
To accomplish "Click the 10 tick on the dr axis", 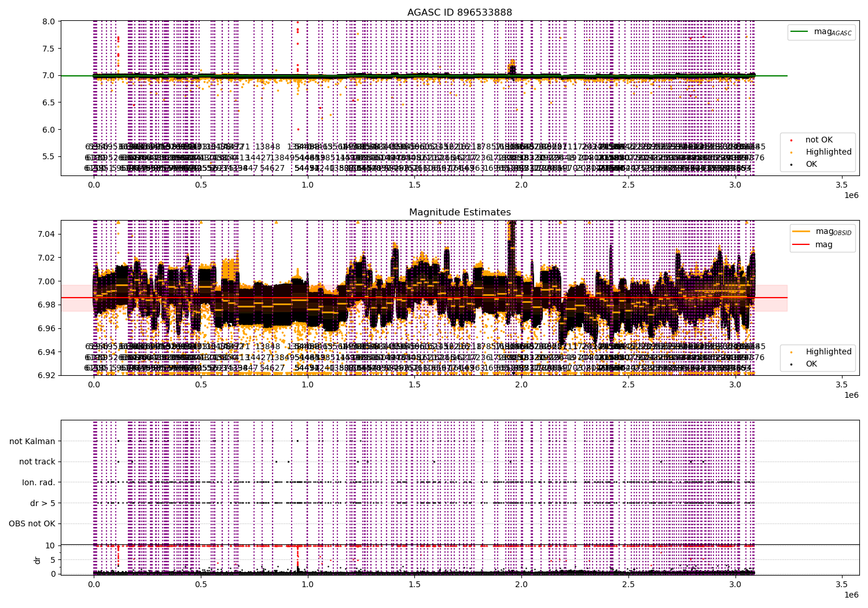I will pos(50,545).
